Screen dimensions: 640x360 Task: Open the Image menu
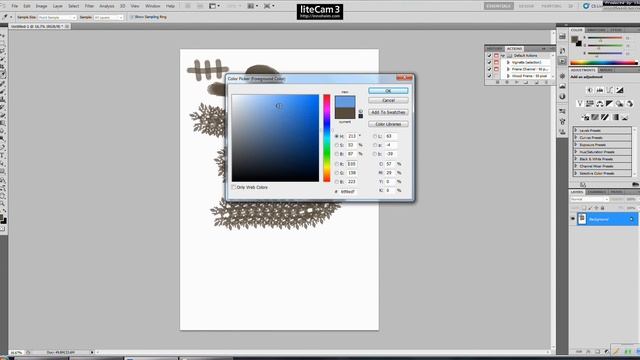(x=41, y=6)
